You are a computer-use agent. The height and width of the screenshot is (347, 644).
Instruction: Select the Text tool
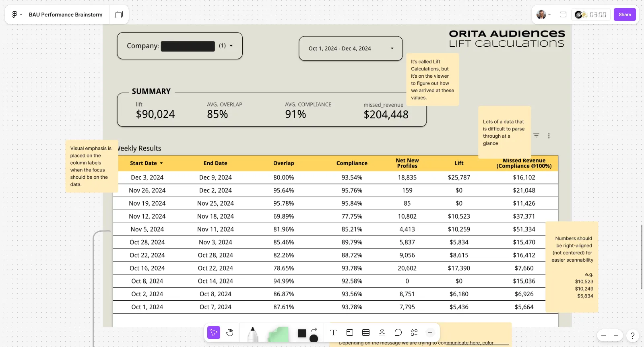pos(333,333)
